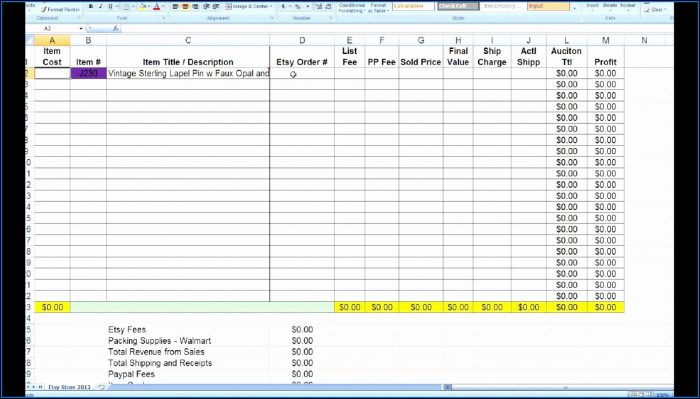Toggle center alignment
Viewport: 700px width, 399px height.
coord(185,7)
